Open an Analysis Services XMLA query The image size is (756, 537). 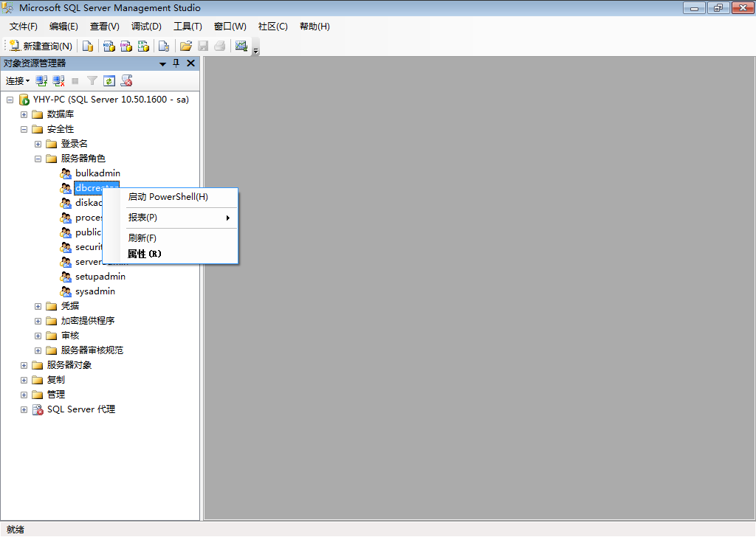pyautogui.click(x=144, y=46)
